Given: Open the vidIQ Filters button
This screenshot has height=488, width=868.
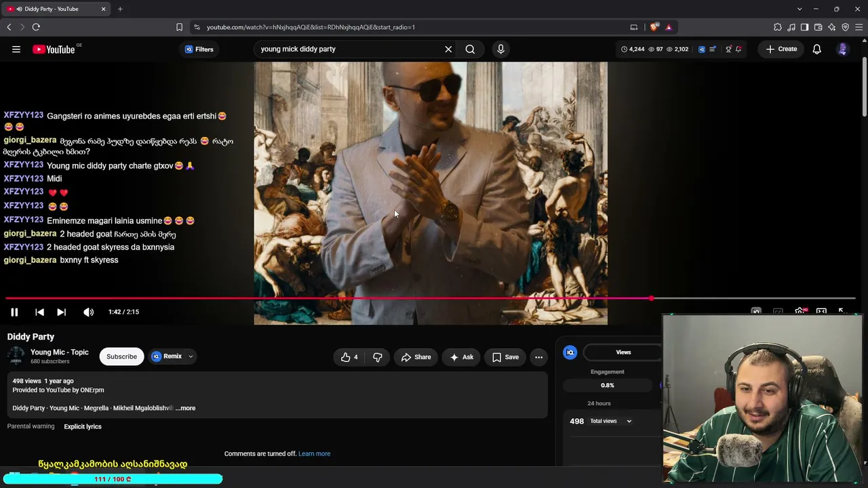Looking at the screenshot, I should (199, 49).
